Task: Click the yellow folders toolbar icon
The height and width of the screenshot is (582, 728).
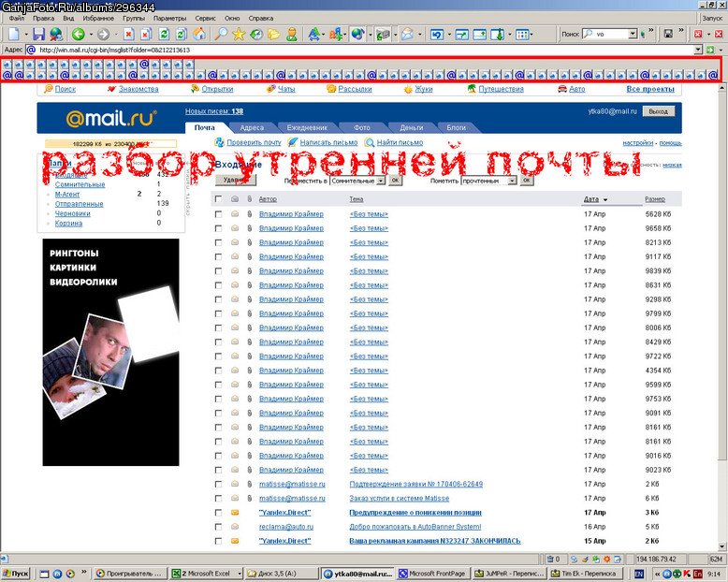Action: 274,35
